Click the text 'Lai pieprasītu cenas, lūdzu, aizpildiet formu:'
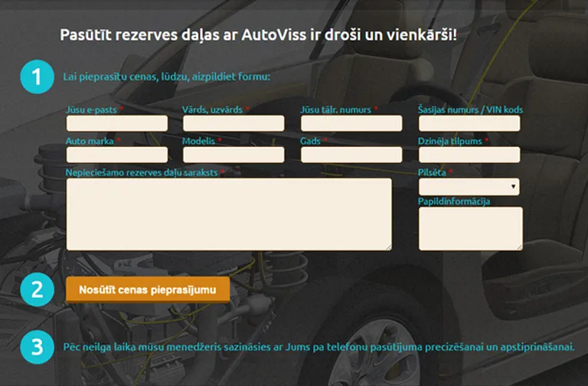Screen dimensions: 588x386 click(x=166, y=77)
